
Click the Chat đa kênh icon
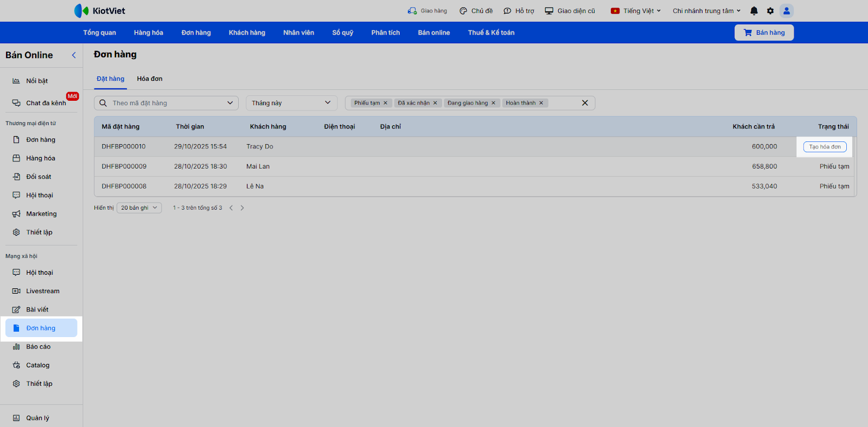[x=16, y=103]
